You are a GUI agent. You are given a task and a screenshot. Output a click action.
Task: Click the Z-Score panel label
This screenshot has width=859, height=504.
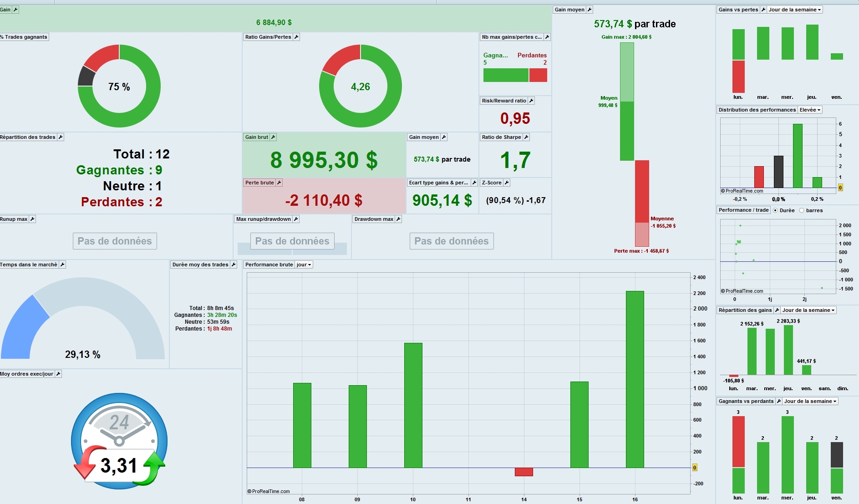492,183
